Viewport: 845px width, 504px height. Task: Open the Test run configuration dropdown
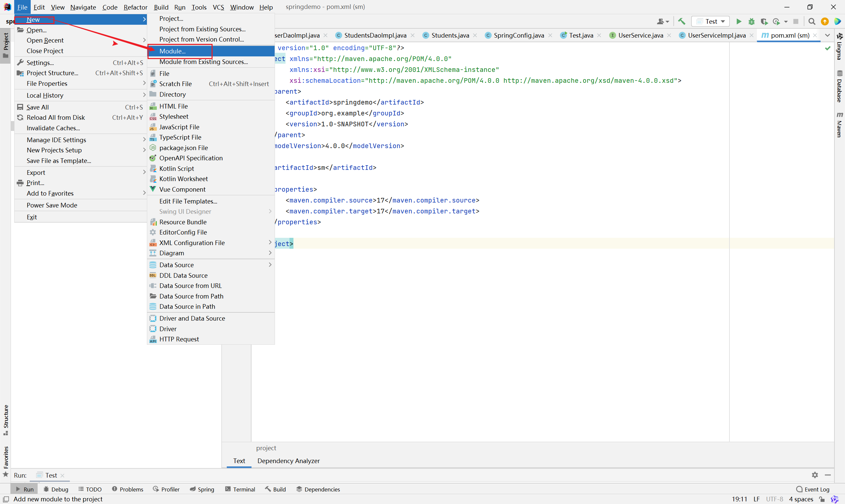coord(710,21)
